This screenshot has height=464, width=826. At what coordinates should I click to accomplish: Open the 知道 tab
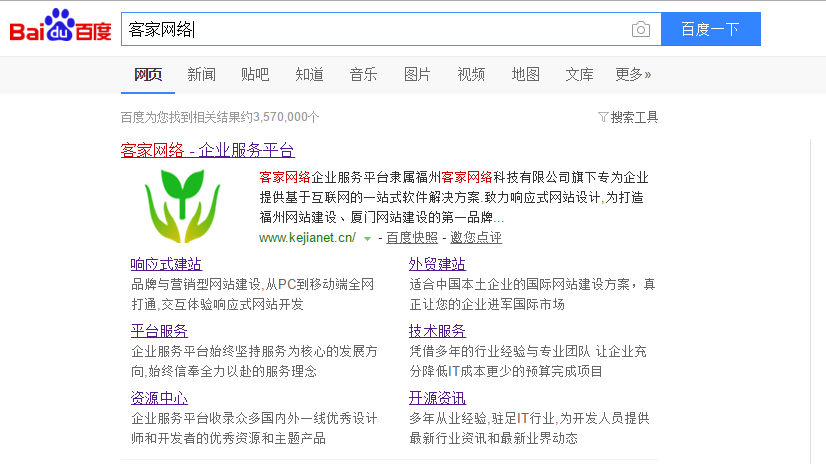click(309, 74)
